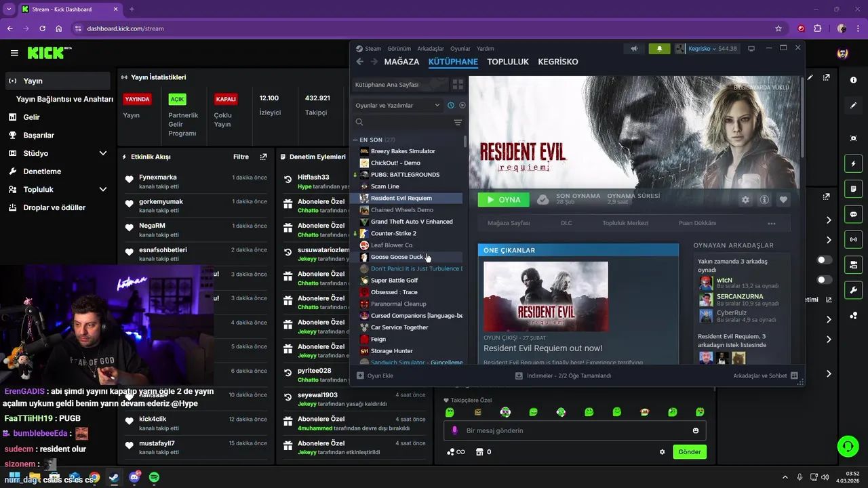This screenshot has width=868, height=488.
Task: Click the Kick profile avatar at top right
Action: point(842,53)
